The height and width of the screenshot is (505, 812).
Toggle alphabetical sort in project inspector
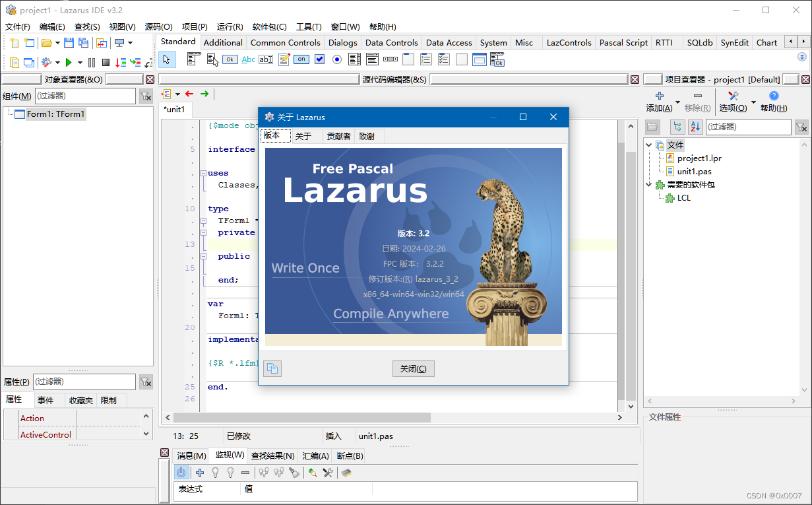695,127
